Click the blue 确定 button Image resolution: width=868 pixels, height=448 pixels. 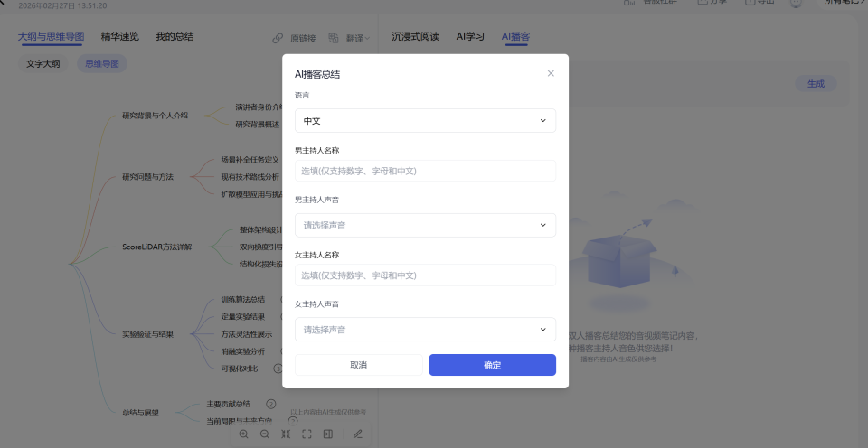pyautogui.click(x=492, y=365)
